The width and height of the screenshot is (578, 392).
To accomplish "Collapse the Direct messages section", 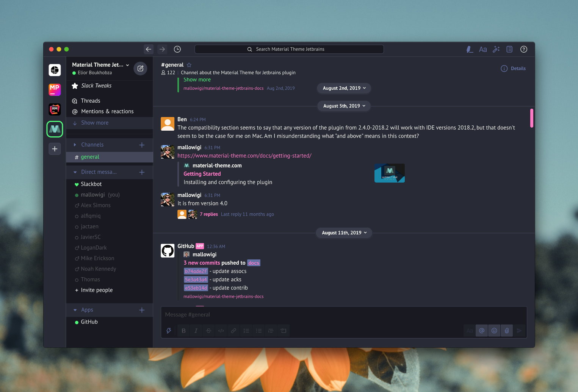I will (x=75, y=172).
